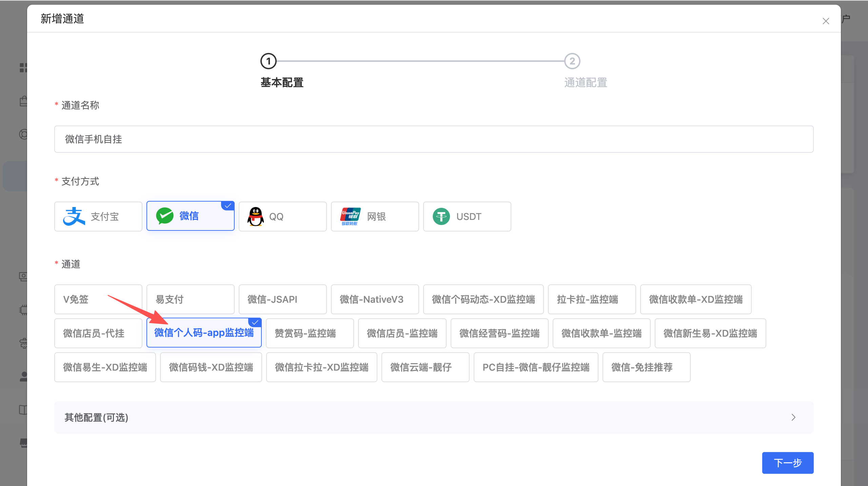
Task: Pick 微信个码动态-XD监控端 channel
Action: [484, 299]
